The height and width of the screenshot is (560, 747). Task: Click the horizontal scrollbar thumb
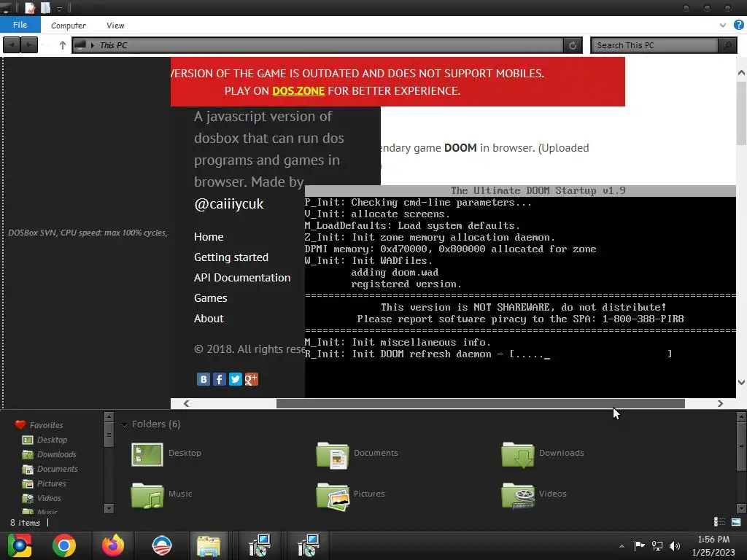tap(480, 403)
